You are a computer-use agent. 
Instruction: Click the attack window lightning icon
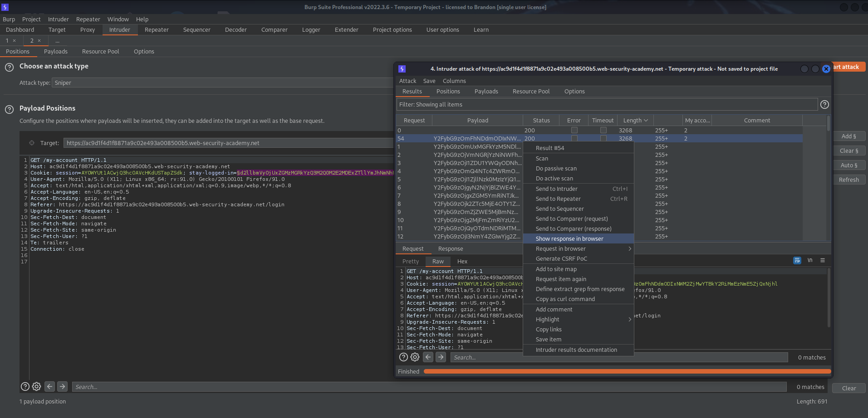click(402, 69)
